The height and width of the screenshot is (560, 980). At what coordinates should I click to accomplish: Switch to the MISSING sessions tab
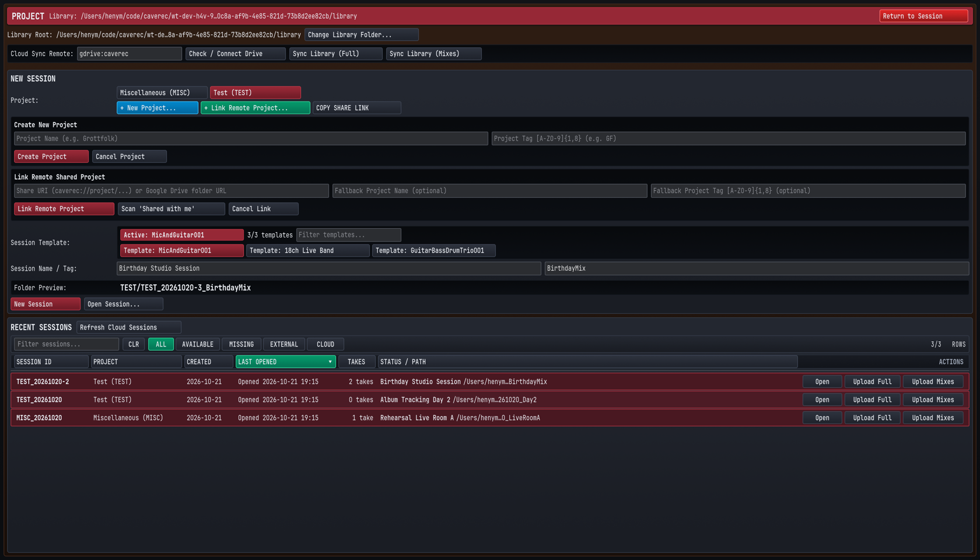242,345
